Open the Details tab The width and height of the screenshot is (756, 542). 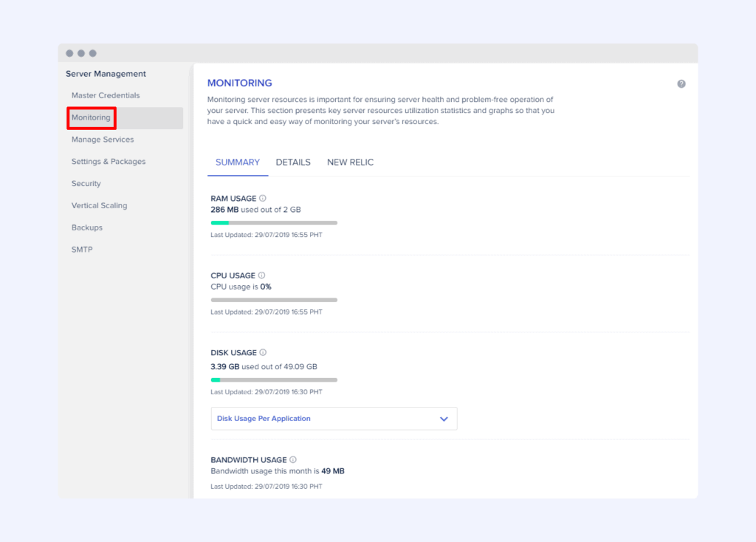tap(293, 162)
